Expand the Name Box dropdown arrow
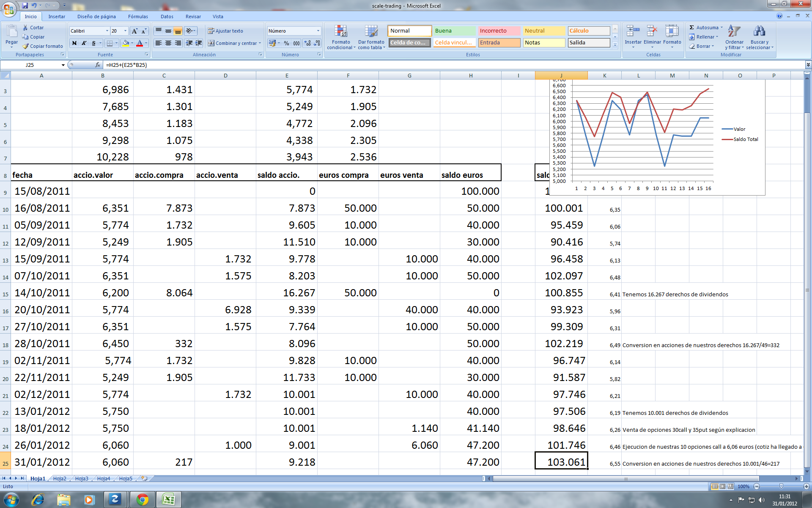This screenshot has height=508, width=812. pyautogui.click(x=63, y=65)
